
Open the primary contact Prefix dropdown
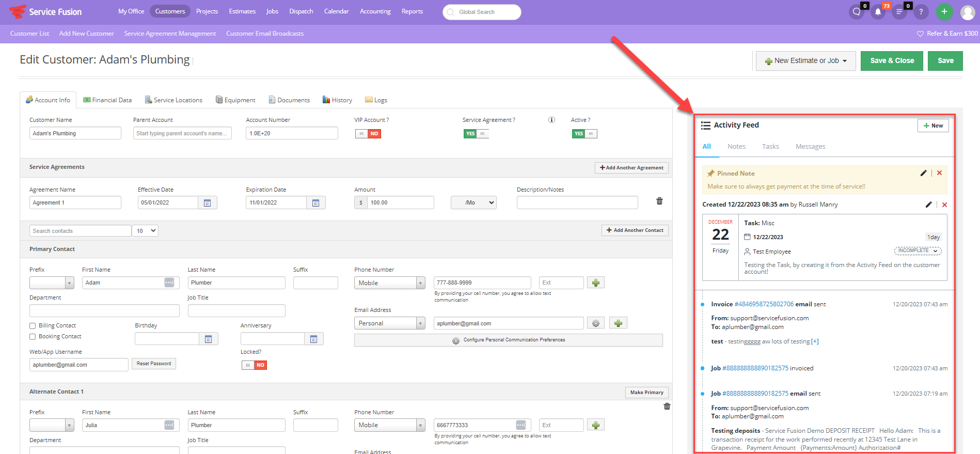point(52,283)
